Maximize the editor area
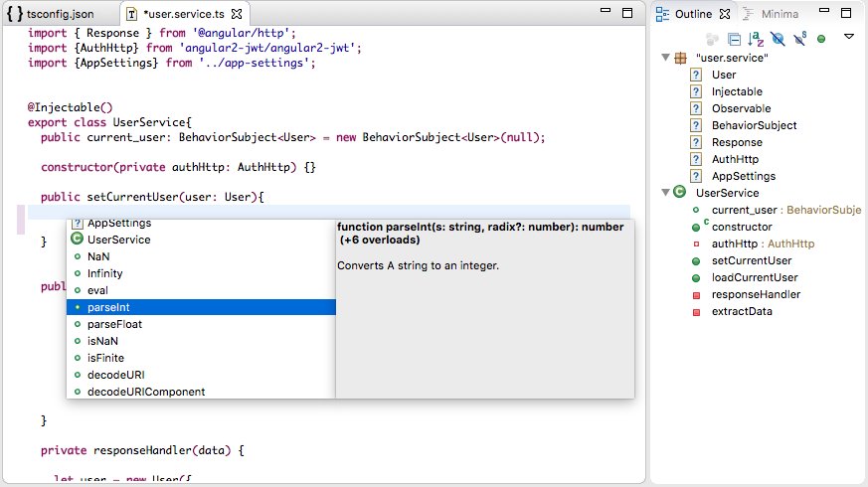 pyautogui.click(x=627, y=13)
